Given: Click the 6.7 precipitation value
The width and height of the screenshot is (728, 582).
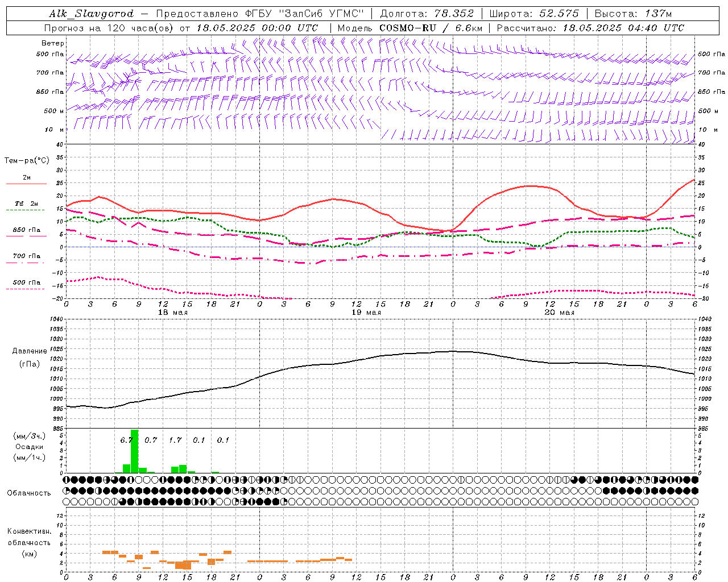Looking at the screenshot, I should [127, 440].
